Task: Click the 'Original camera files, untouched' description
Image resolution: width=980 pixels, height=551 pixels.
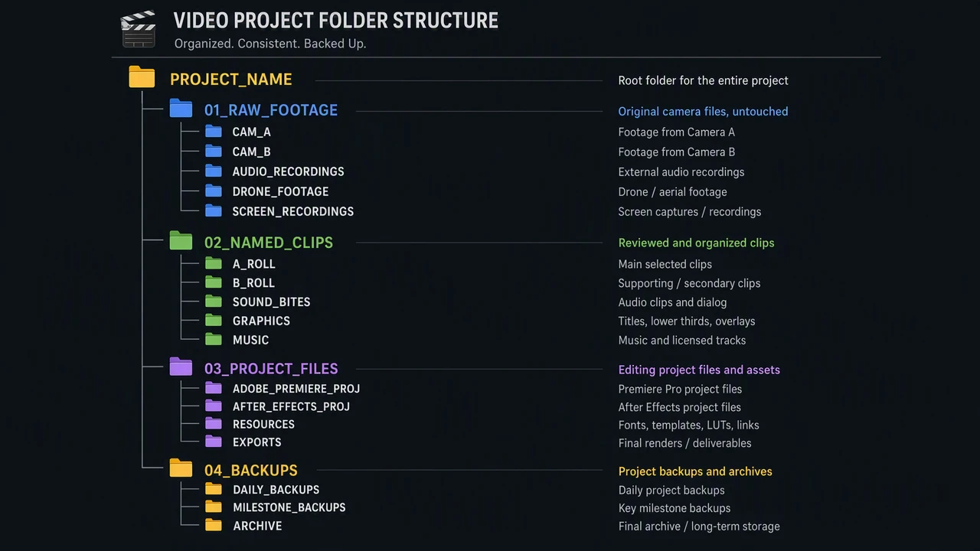Action: pos(703,111)
